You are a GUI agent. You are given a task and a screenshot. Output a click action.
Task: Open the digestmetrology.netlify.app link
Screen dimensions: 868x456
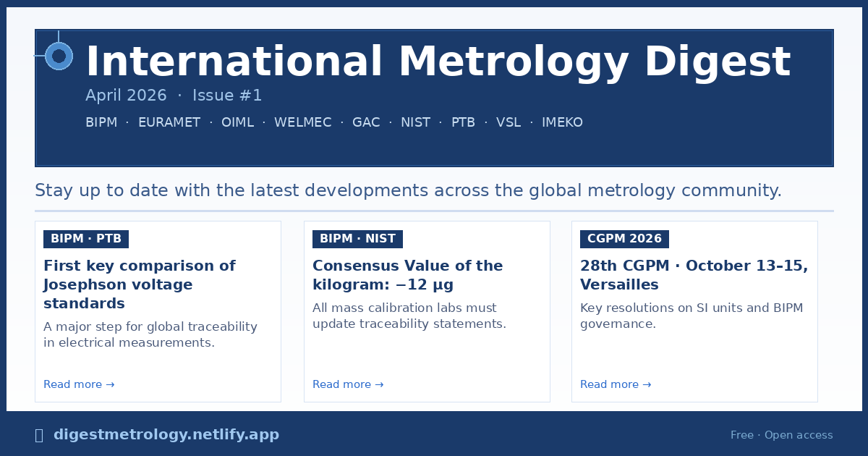[x=166, y=435]
